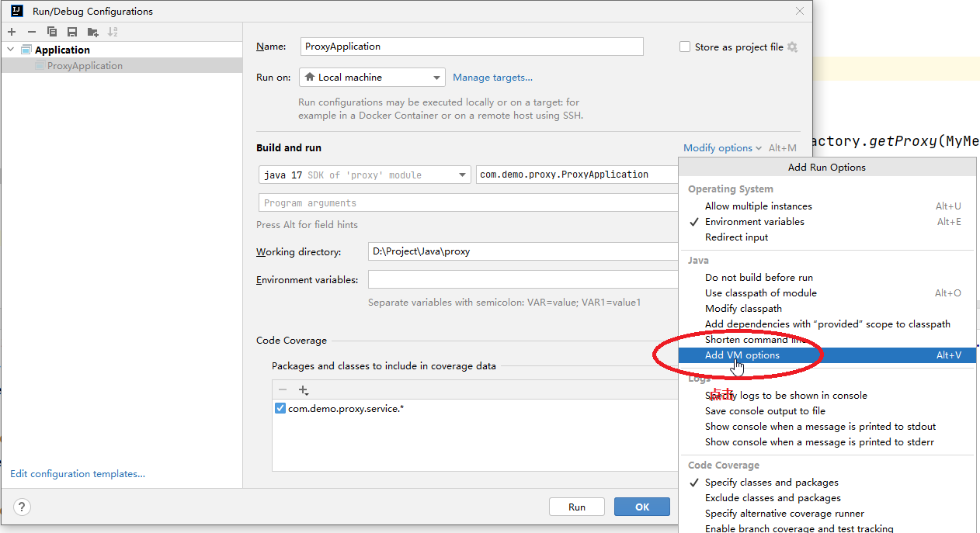Screen dimensions: 980x533
Task: Click into the Program arguments field
Action: (x=466, y=203)
